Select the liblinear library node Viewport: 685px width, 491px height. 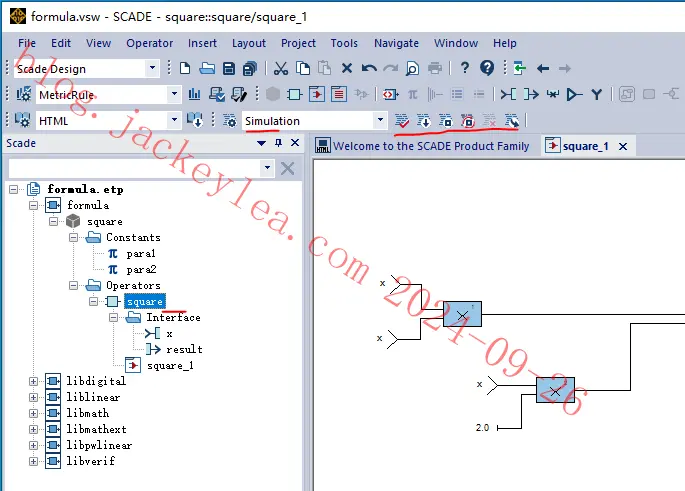coord(93,398)
